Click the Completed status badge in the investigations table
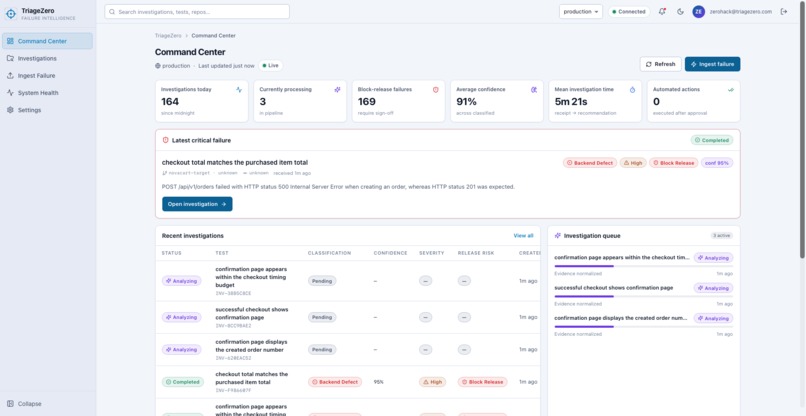The width and height of the screenshot is (806, 416). 183,382
